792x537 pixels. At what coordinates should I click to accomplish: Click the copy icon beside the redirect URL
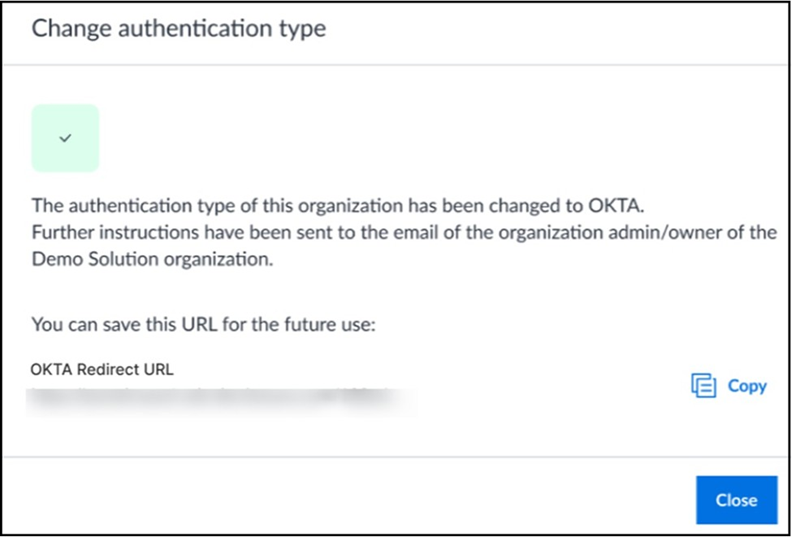click(x=704, y=386)
